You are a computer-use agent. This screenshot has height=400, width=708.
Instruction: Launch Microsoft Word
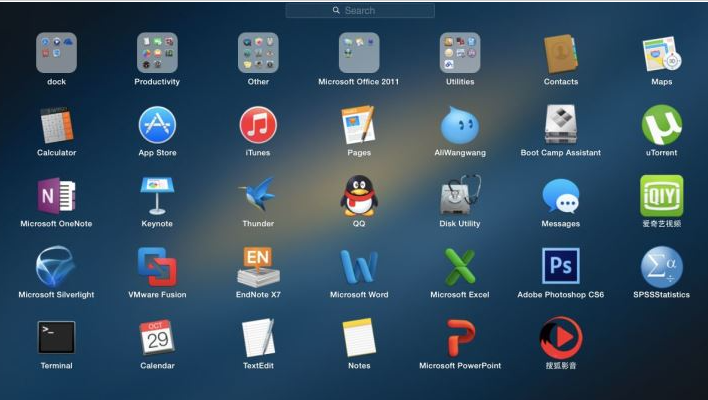click(359, 267)
